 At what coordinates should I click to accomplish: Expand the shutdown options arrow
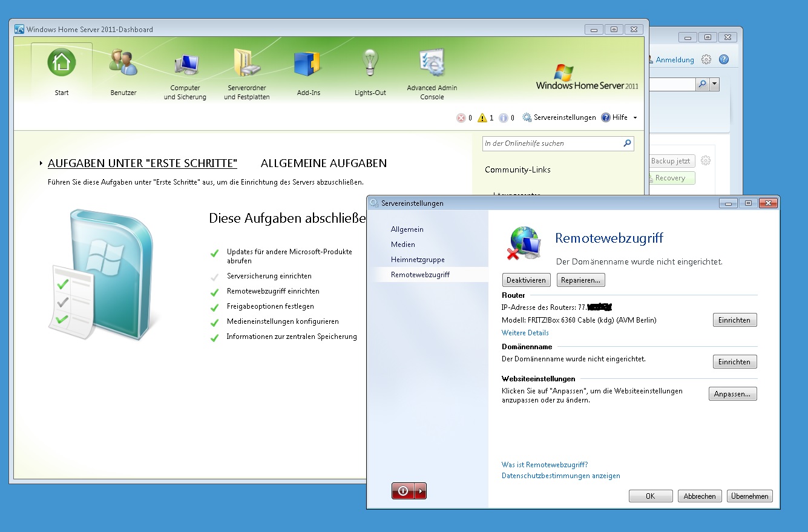421,491
